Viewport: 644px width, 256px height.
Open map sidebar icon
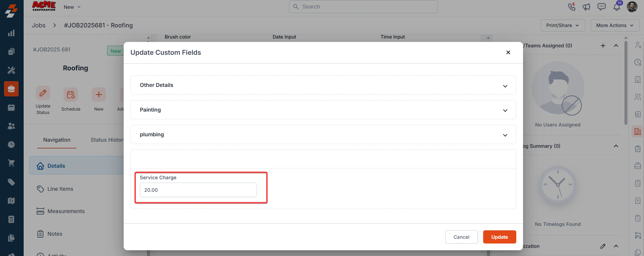(11, 201)
